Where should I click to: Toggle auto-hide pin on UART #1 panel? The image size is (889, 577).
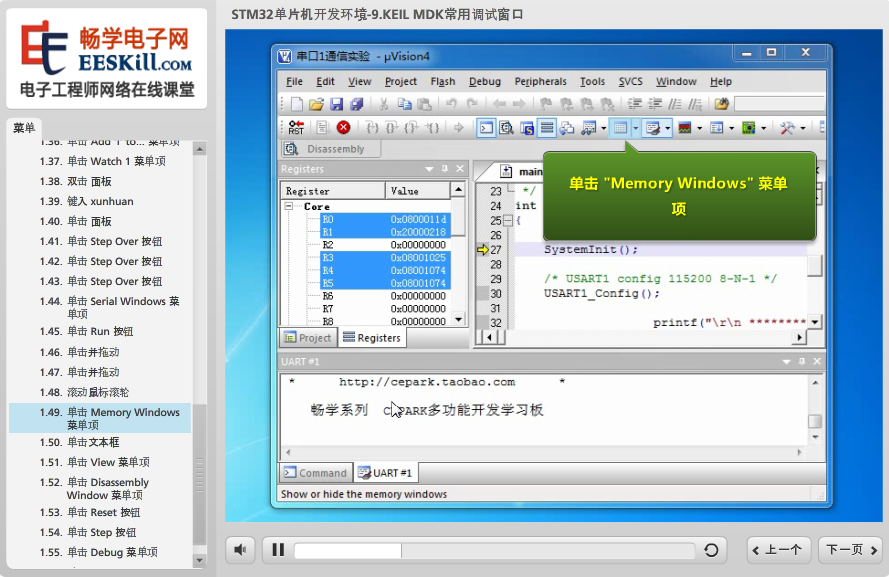802,362
